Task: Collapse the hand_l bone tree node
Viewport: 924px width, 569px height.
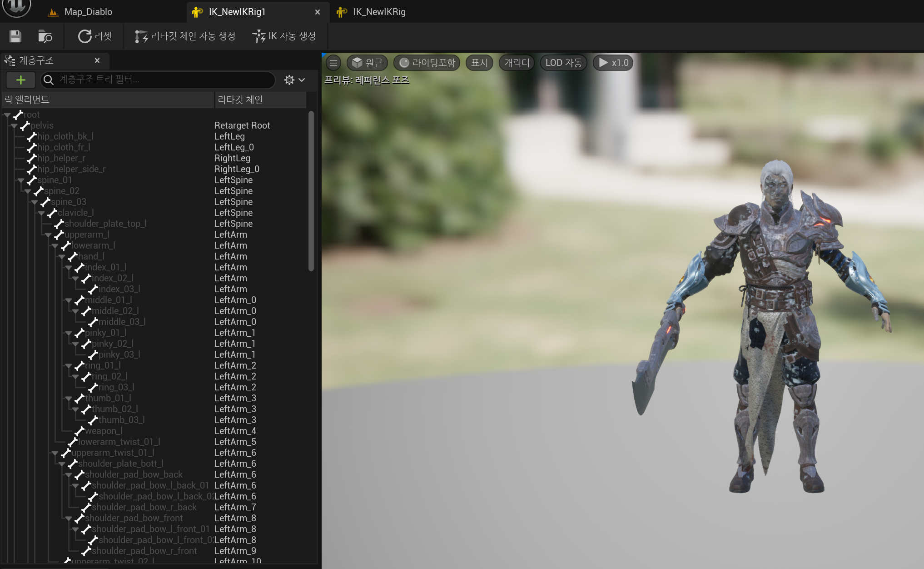Action: pos(62,257)
